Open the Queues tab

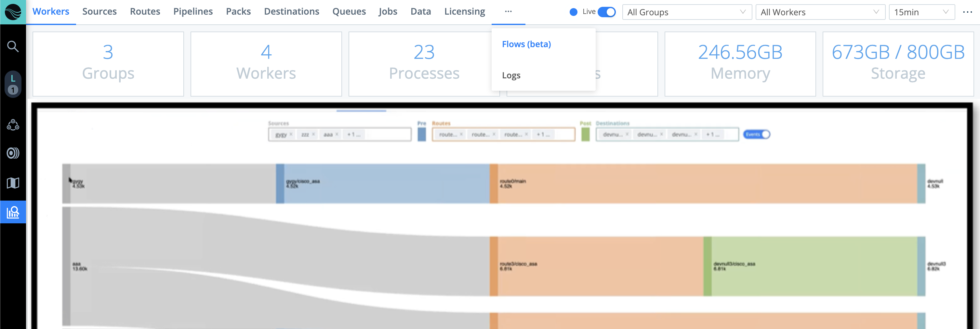(349, 11)
